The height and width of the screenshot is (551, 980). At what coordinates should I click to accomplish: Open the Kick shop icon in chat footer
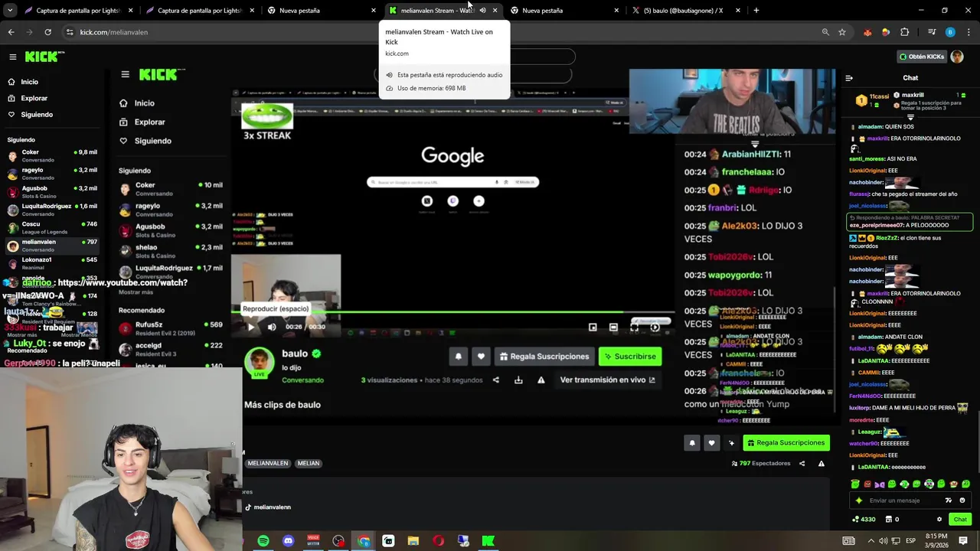click(889, 519)
